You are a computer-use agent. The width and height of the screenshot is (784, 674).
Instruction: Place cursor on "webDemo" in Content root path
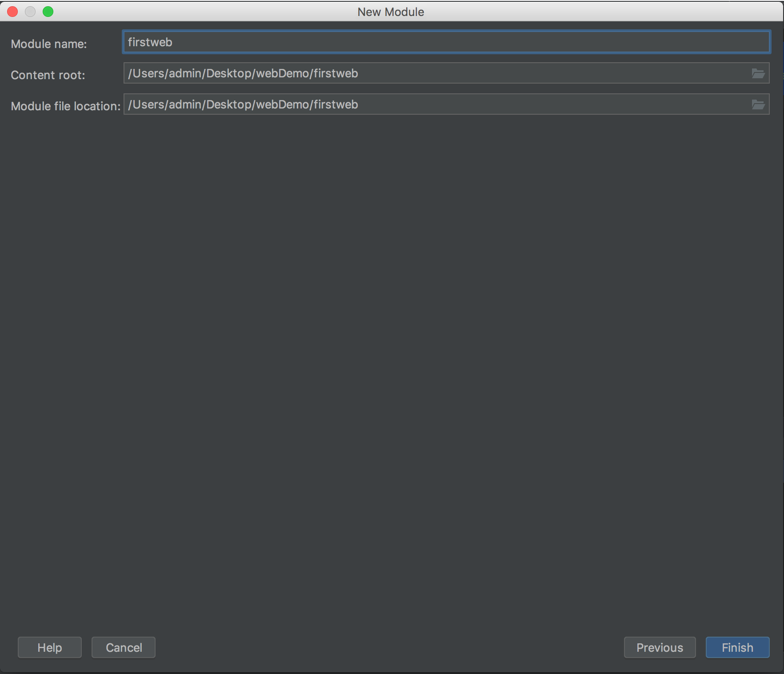click(x=282, y=73)
